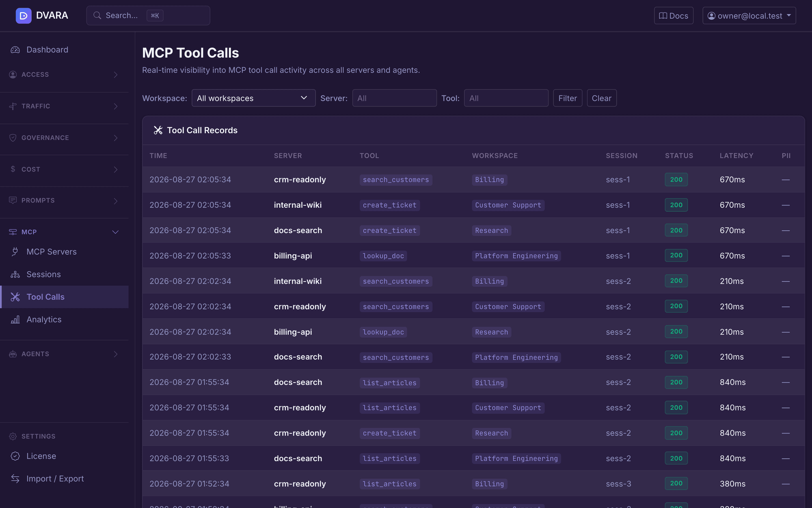
Task: Click Platform Engineering tag in 02:02:33 row
Action: pos(516,357)
